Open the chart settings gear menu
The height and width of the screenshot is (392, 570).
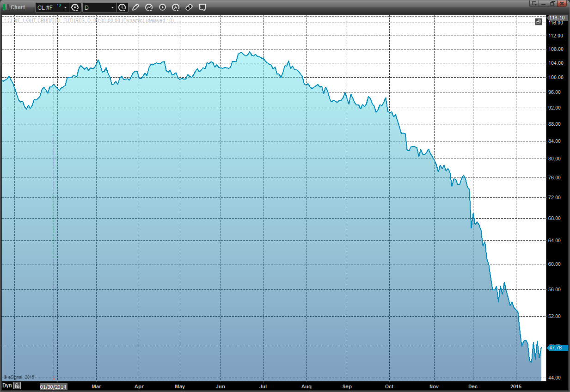pyautogui.click(x=75, y=7)
